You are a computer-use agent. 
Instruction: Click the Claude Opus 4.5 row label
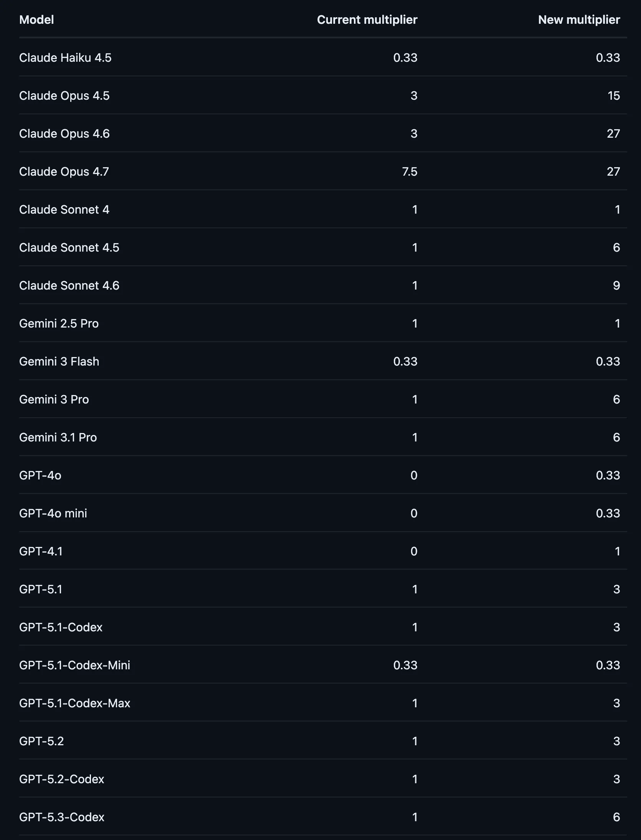click(64, 96)
